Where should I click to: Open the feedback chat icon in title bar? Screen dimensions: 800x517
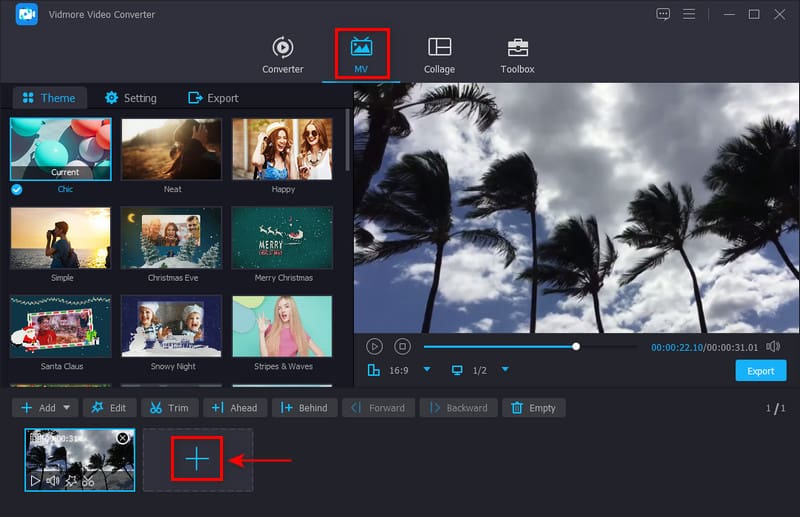663,14
